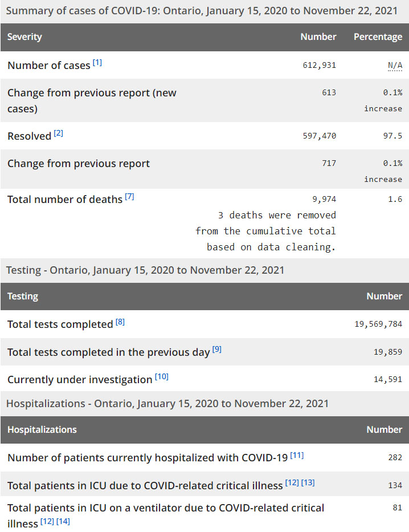Image resolution: width=409 pixels, height=532 pixels.
Task: Open footnote 10 after Currently under investigation
Action: click(x=162, y=377)
